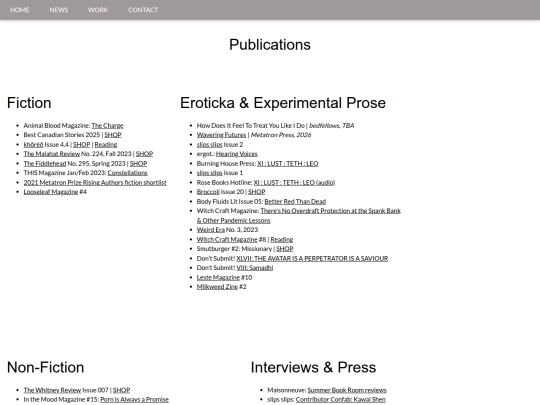Click the Eroticka & Experimental Prose heading
The width and height of the screenshot is (540, 405).
coord(283,103)
